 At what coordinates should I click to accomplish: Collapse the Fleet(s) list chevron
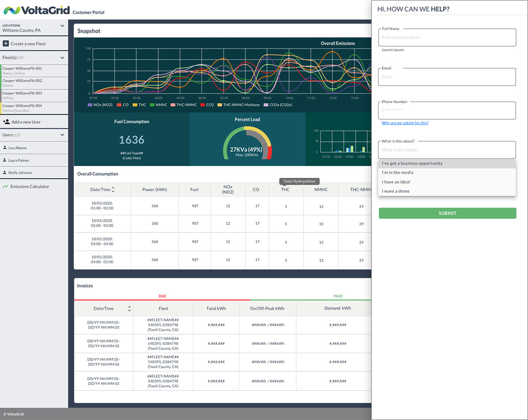[62, 58]
